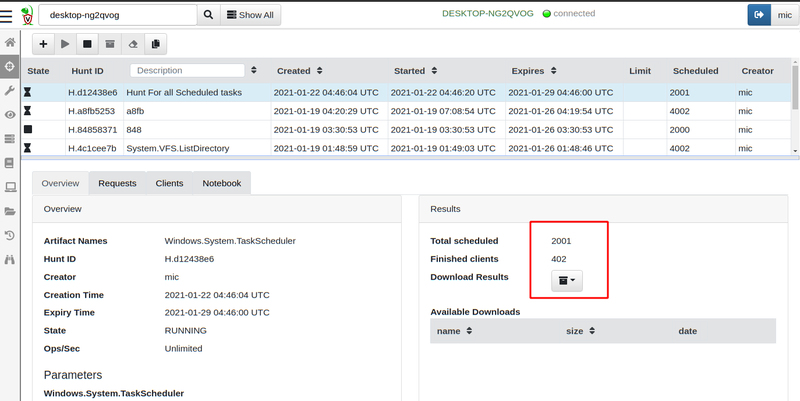
Task: Click the search magnifier button
Action: click(208, 15)
